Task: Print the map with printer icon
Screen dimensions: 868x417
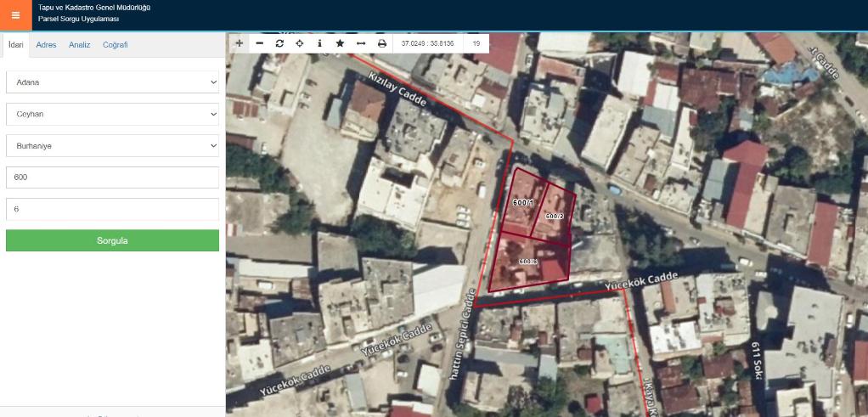Action: coord(381,43)
